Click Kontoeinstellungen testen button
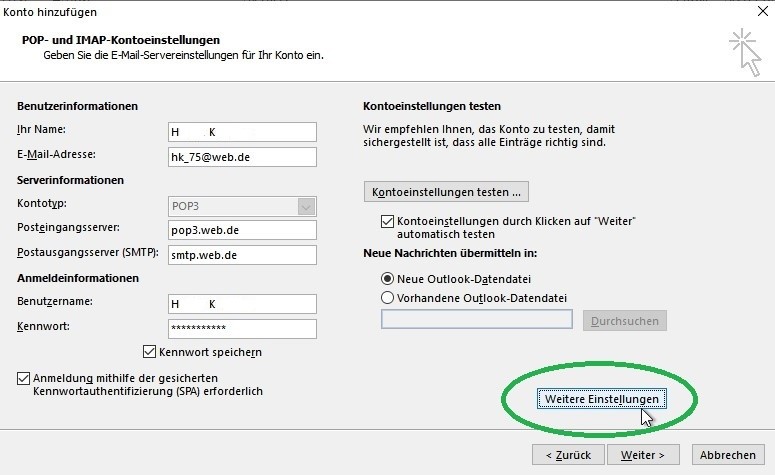This screenshot has height=475, width=775. [x=446, y=192]
